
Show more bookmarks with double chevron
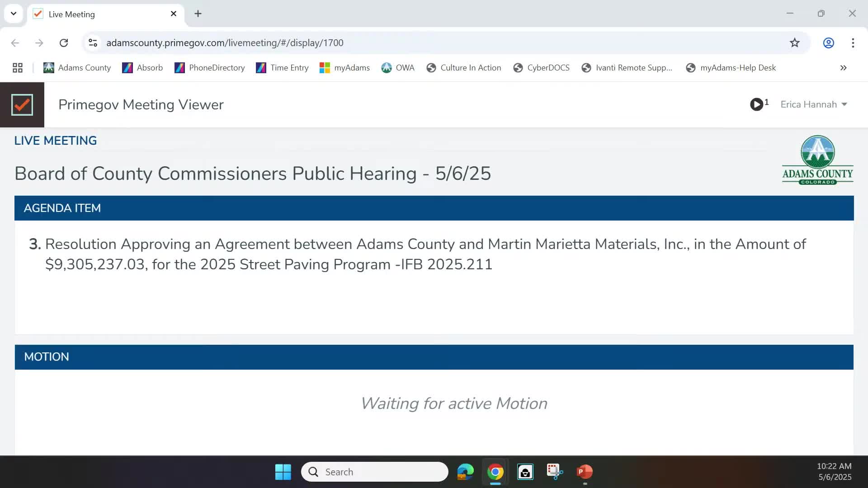[x=843, y=68]
